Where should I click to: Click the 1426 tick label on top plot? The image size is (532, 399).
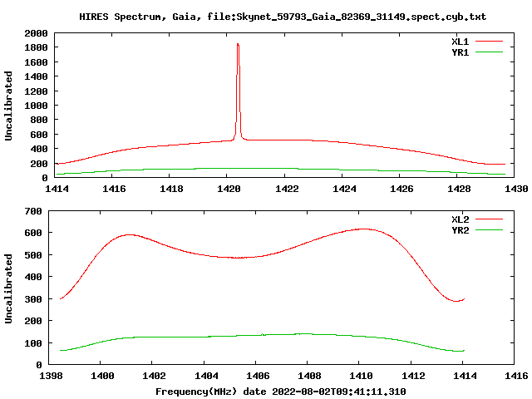point(401,189)
